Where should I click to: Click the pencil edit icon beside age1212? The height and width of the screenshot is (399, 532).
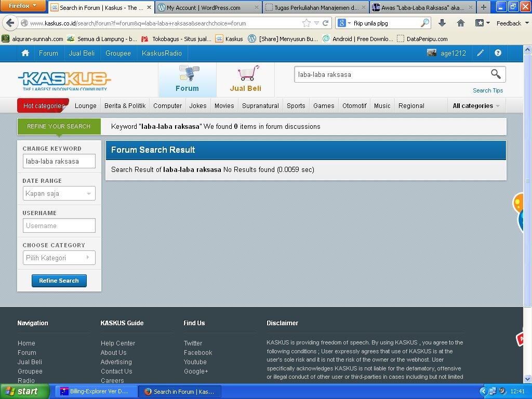coord(480,53)
